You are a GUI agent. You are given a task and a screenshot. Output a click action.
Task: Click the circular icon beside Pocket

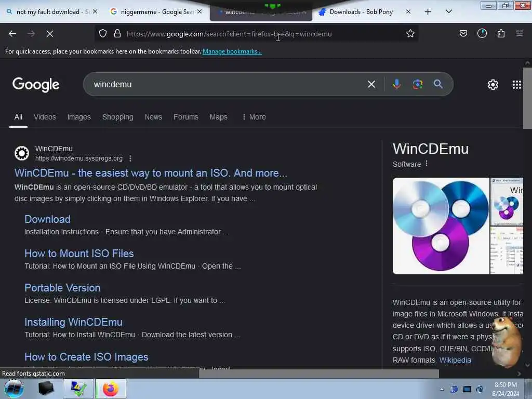point(482,33)
